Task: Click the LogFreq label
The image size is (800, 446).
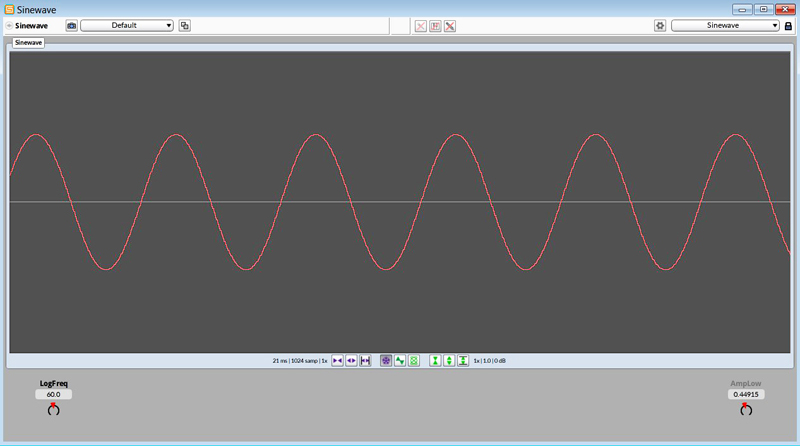Action: pyautogui.click(x=54, y=384)
